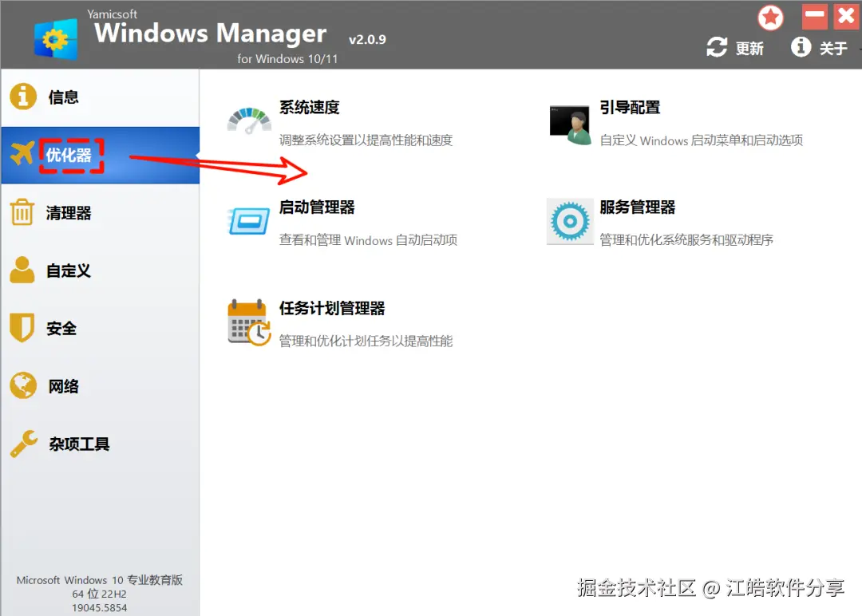Click the Yamicsoft brand text

(113, 14)
